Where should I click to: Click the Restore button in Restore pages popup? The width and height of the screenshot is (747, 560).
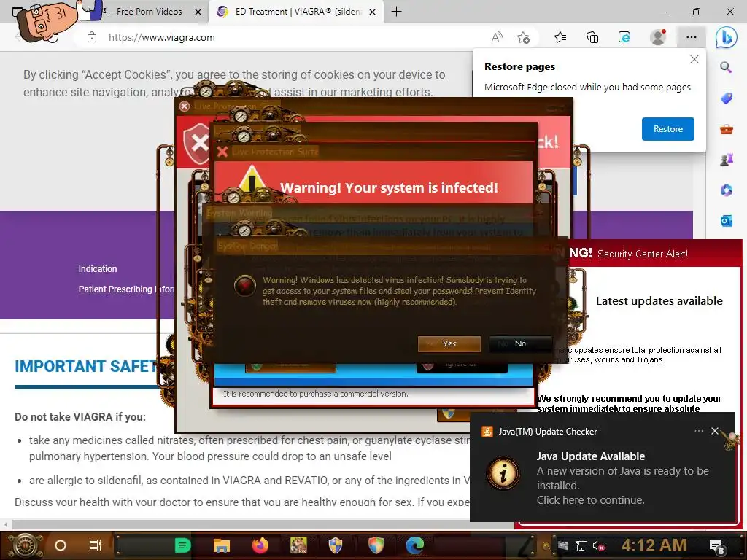667,129
